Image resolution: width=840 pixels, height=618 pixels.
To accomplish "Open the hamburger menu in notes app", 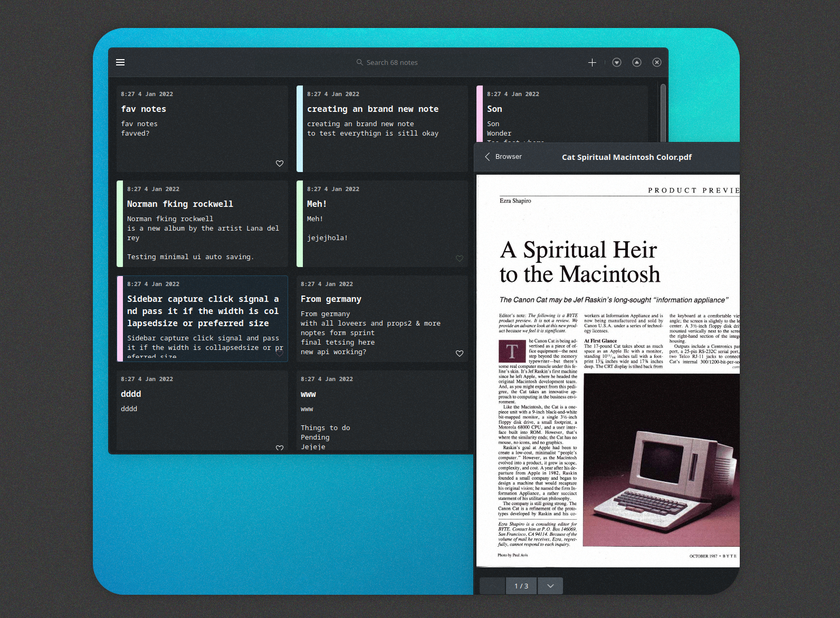I will click(120, 62).
